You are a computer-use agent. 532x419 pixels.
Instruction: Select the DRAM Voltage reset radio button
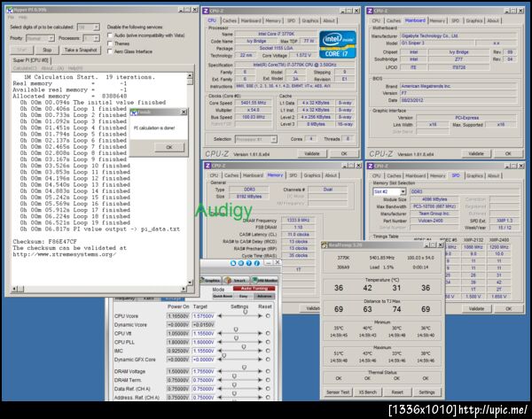[x=268, y=371]
